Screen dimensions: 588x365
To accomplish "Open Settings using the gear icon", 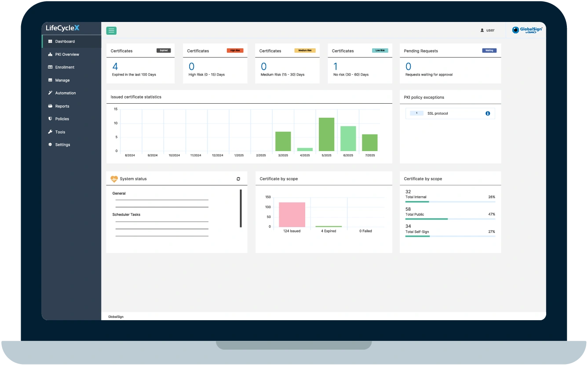I will 50,145.
